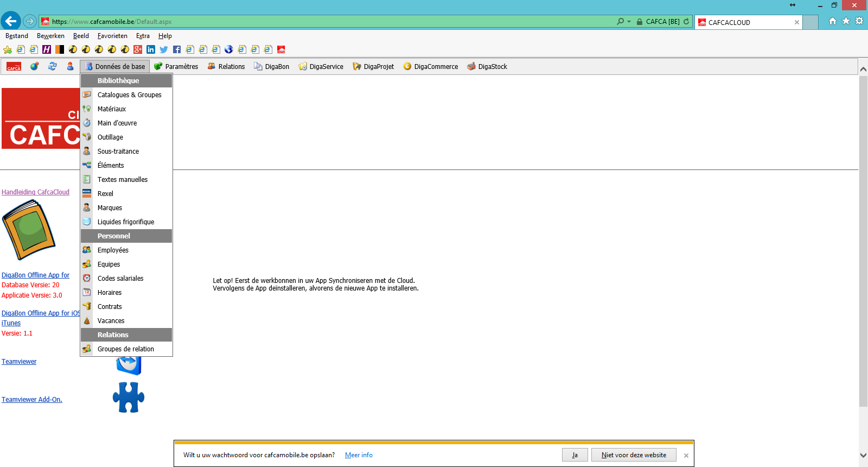The image size is (868, 467).
Task: Dismiss the password save notification bar
Action: (686, 456)
